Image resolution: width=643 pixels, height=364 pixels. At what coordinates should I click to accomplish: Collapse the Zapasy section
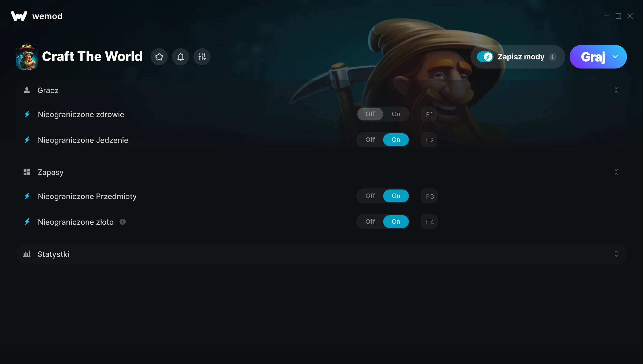tap(616, 172)
